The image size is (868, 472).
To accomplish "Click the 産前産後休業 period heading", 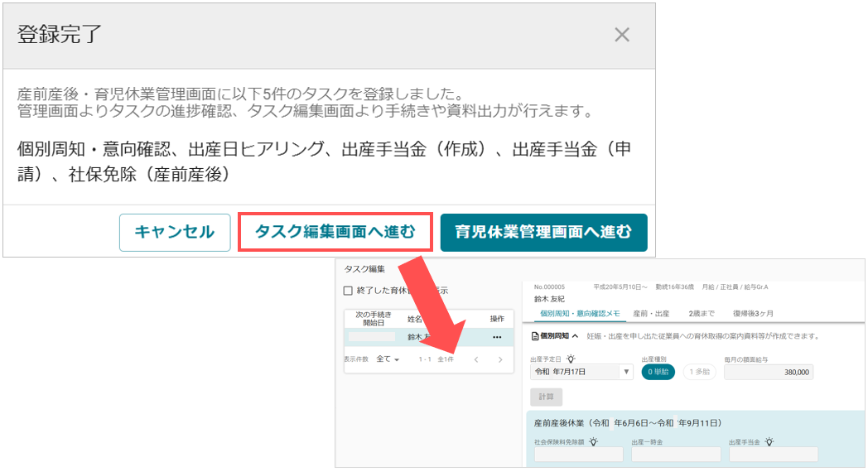I will coord(628,423).
